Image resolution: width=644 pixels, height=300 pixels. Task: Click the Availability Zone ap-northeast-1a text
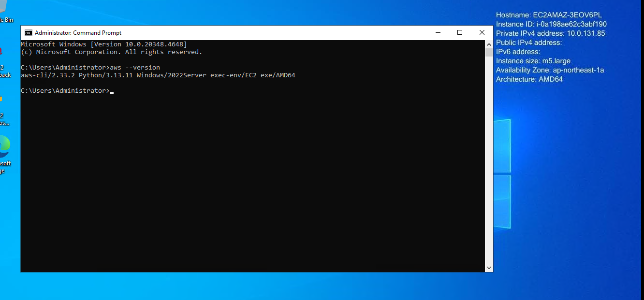(x=550, y=70)
